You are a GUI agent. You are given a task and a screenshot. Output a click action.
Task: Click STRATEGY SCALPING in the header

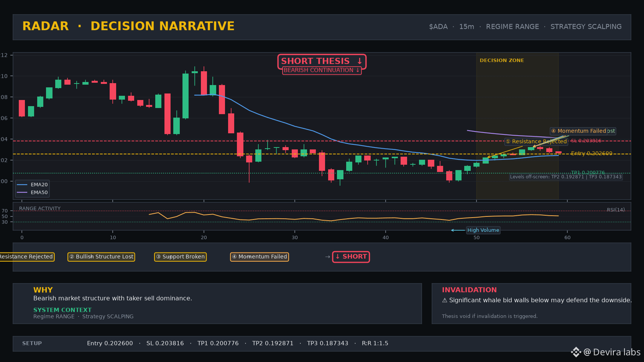coord(586,27)
